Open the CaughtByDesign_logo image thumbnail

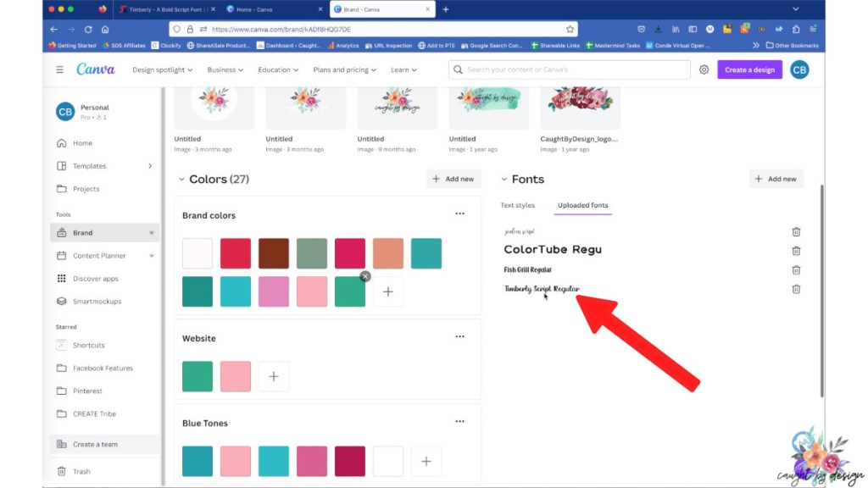click(x=580, y=108)
